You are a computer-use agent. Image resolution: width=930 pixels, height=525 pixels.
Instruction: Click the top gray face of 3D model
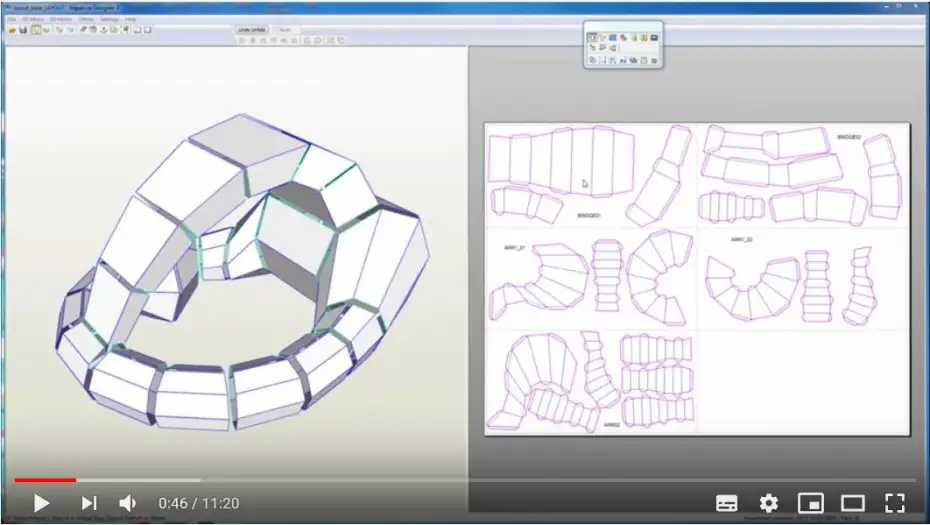pos(248,139)
